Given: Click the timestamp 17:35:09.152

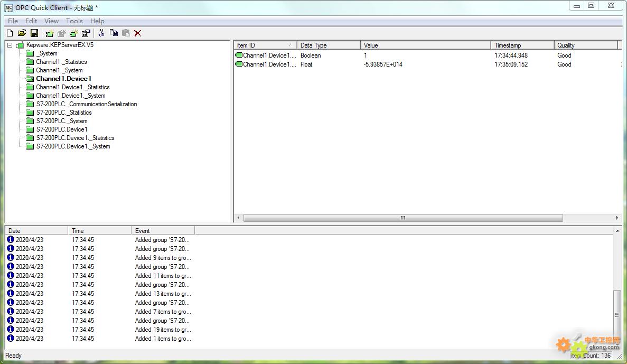Looking at the screenshot, I should pos(511,64).
